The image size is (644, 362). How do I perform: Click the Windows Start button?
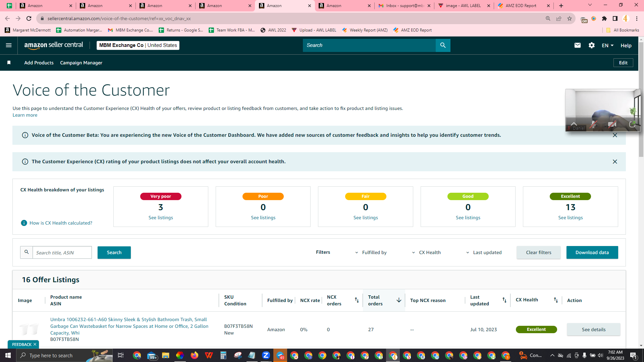[x=8, y=355]
